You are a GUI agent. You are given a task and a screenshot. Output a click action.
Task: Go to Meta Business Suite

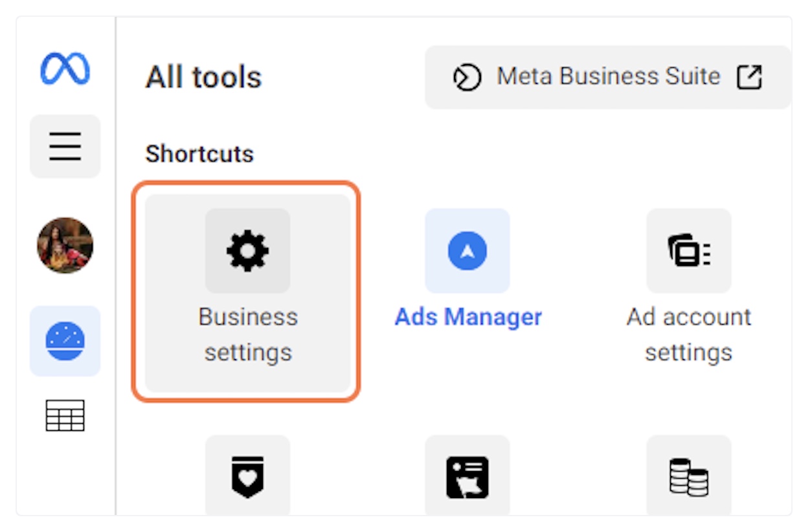[x=607, y=77]
